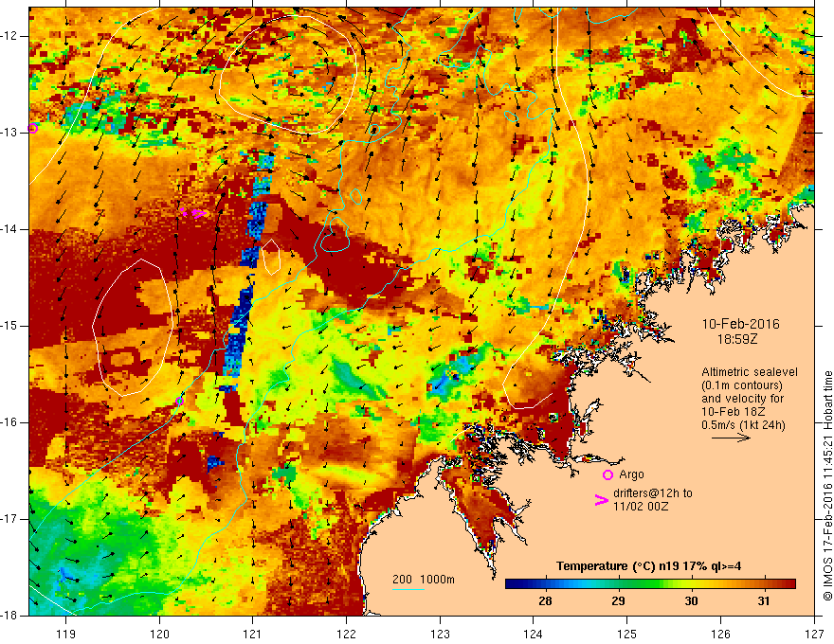Click the IMOS copyright timestamp text
834x644 pixels.
[x=827, y=486]
